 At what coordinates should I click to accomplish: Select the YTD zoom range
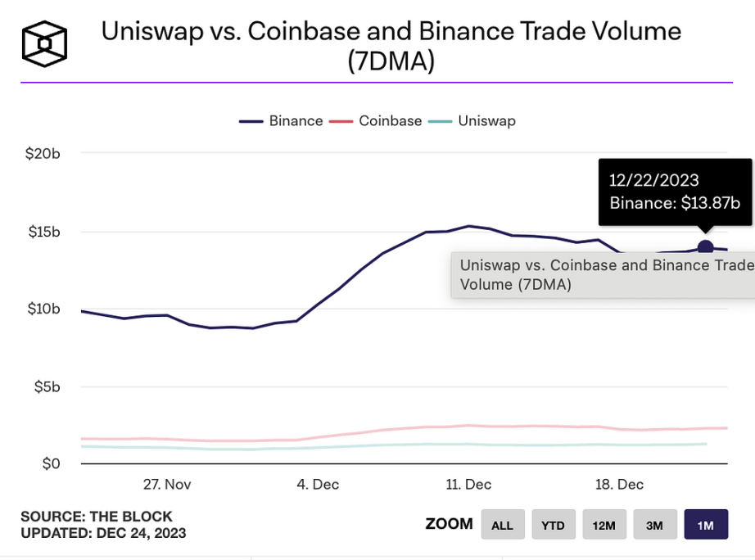[x=553, y=524]
